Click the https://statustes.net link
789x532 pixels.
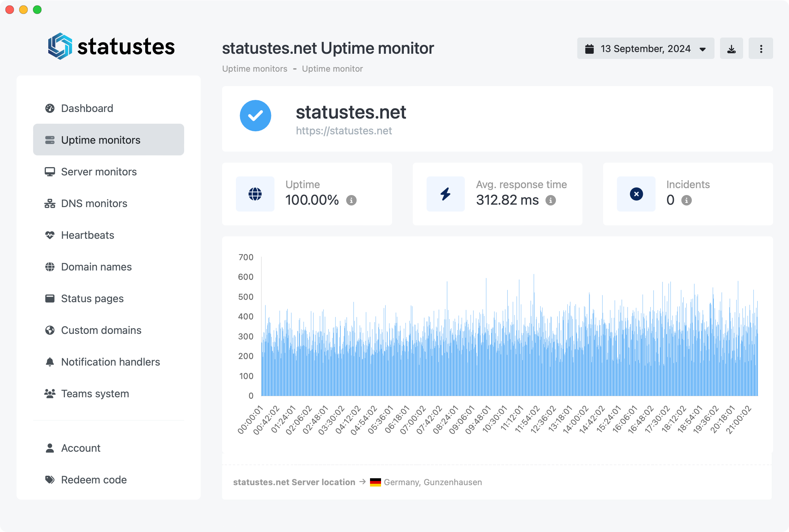(x=343, y=131)
